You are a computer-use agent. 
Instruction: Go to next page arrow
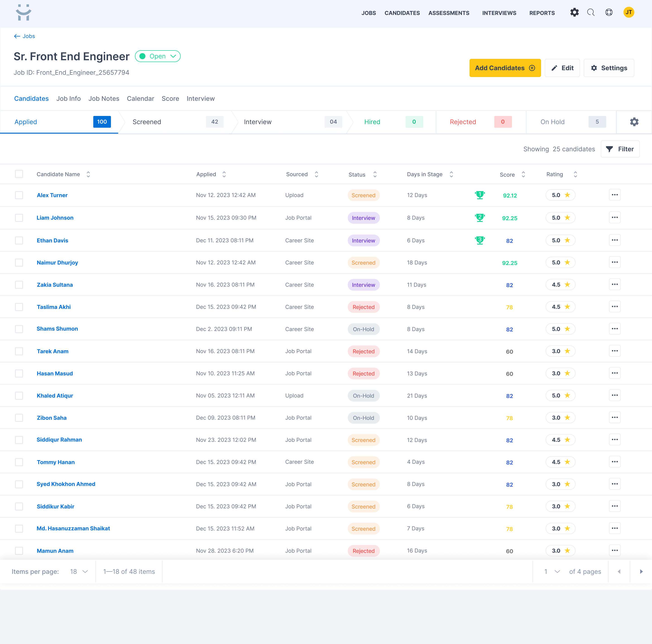coord(641,572)
